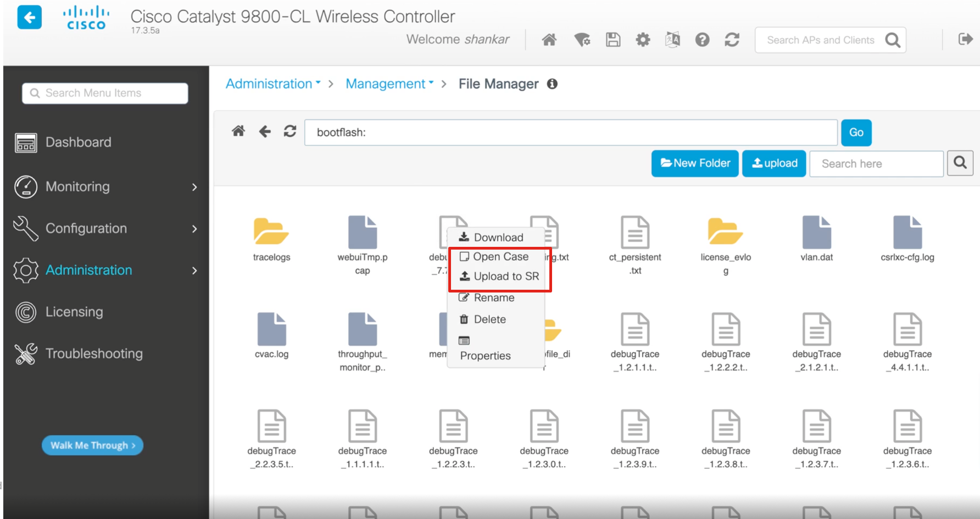Open the Administration breadcrumb dropdown
Image resolution: width=980 pixels, height=519 pixels.
tap(273, 84)
